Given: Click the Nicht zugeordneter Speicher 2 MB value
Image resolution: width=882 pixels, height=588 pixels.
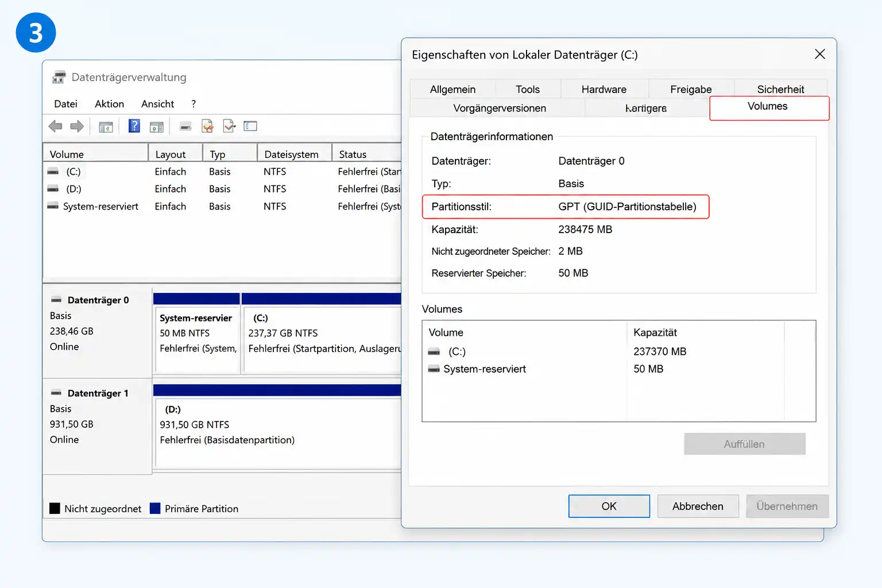Looking at the screenshot, I should click(x=570, y=251).
